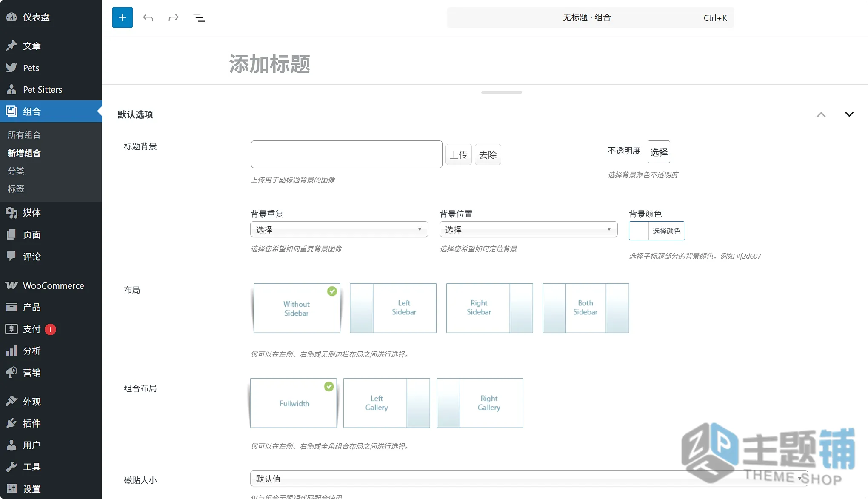Select the Both Sidebar layout option
Image resolution: width=868 pixels, height=499 pixels.
pos(586,308)
